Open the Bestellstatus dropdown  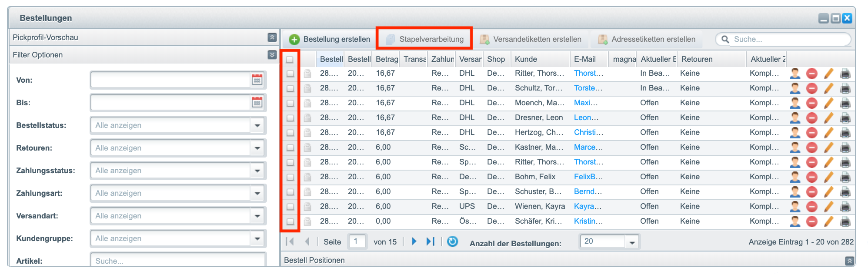click(257, 125)
